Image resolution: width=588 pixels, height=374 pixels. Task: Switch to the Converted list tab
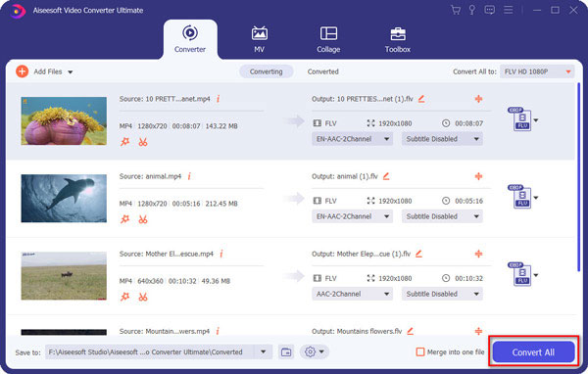[322, 71]
